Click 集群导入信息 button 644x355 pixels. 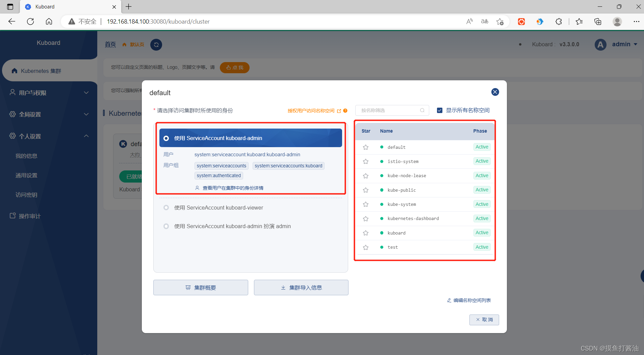(x=301, y=288)
